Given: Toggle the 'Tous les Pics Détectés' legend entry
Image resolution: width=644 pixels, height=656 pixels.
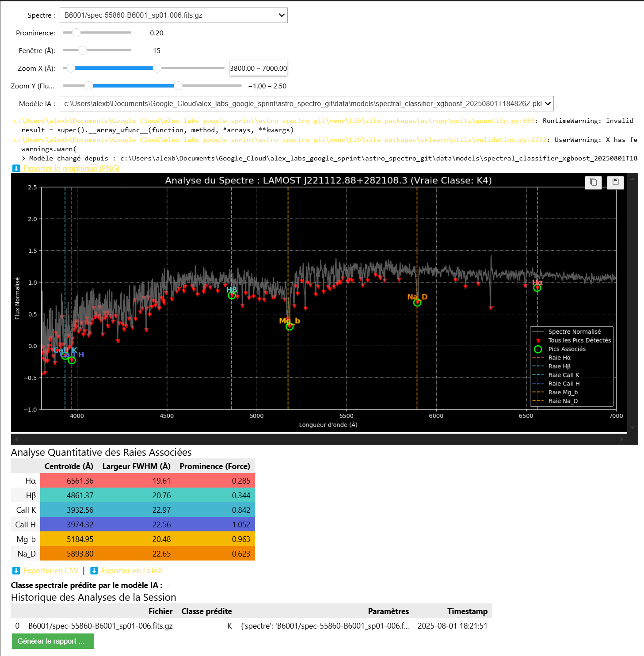Looking at the screenshot, I should pyautogui.click(x=579, y=340).
